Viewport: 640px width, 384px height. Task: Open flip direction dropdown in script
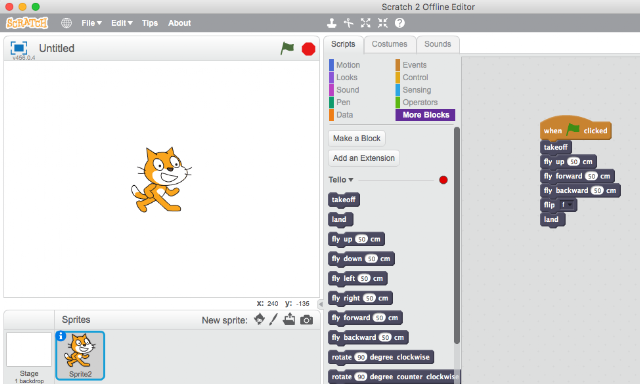(567, 205)
